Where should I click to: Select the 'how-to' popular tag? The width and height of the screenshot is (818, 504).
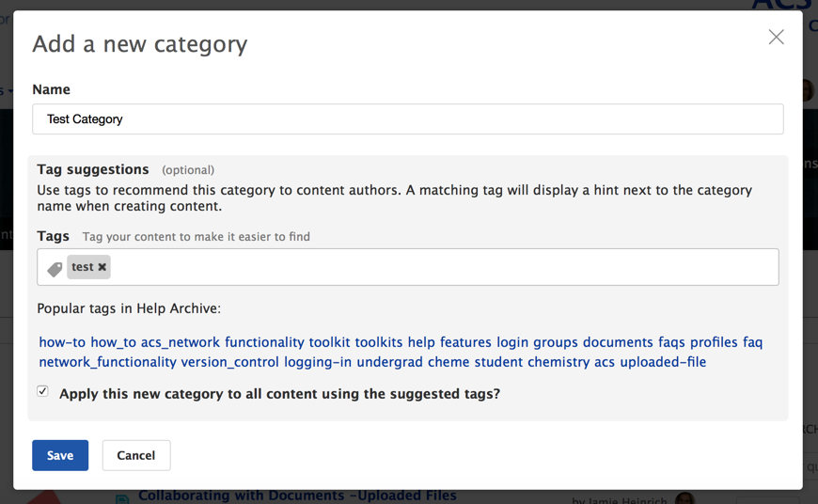coord(62,342)
